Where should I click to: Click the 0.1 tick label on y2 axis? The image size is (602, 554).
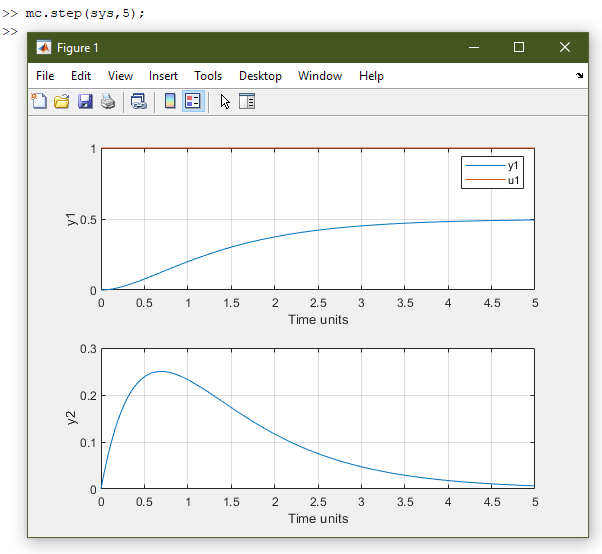click(x=88, y=443)
